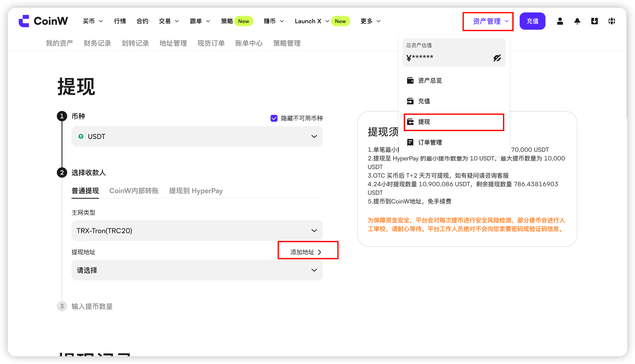This screenshot has width=635, height=364.
Task: Go to 账单中心 tab
Action: point(249,43)
